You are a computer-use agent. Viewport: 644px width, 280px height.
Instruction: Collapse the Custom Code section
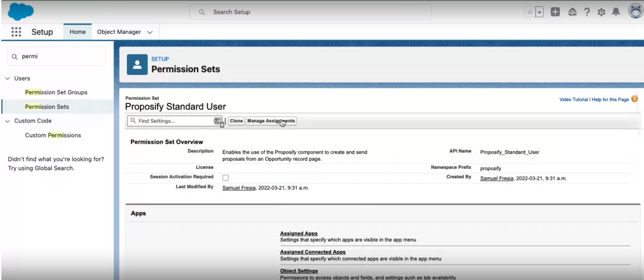coord(7,121)
